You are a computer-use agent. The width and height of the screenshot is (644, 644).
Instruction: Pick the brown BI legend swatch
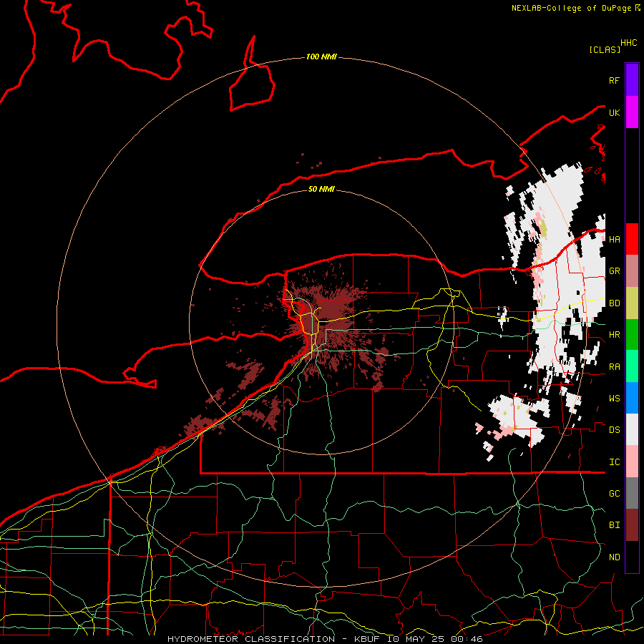click(x=632, y=525)
